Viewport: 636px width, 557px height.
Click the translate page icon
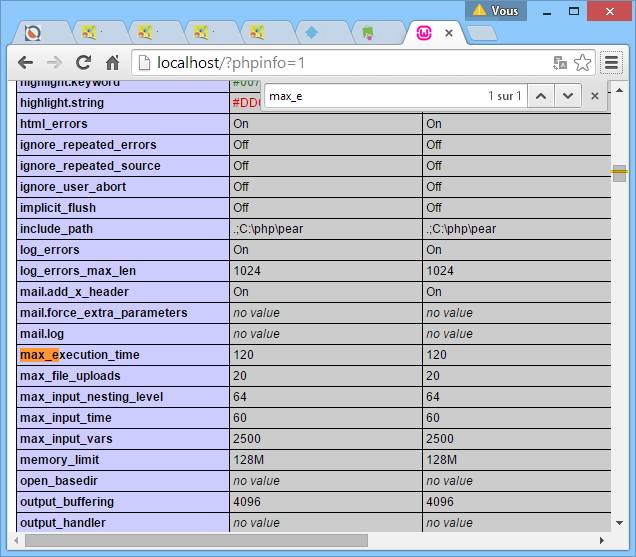pos(560,63)
